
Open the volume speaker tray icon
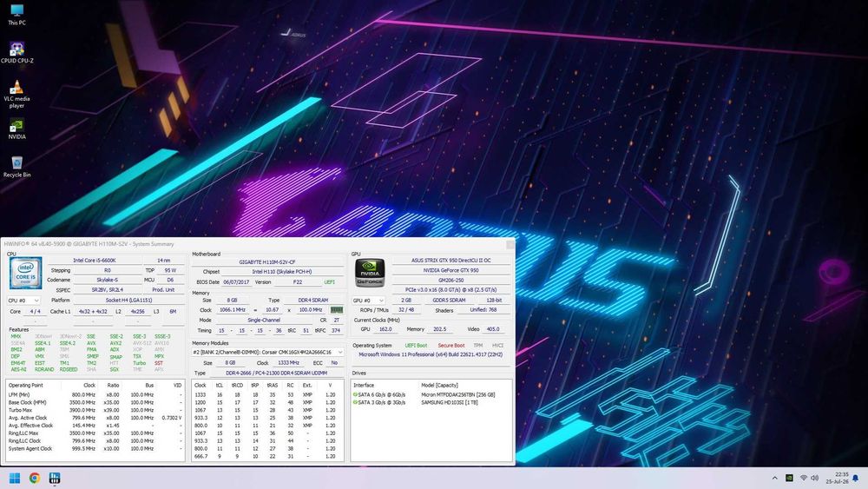[x=814, y=478]
